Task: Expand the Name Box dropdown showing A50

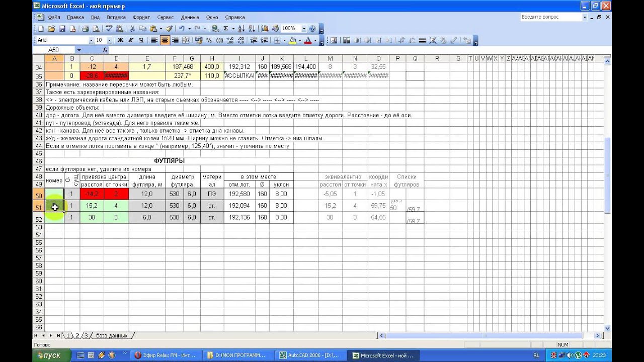Action: (79, 50)
